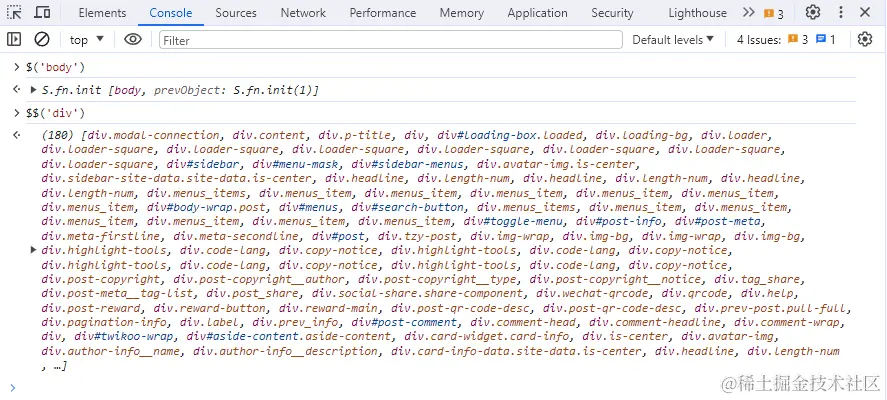Image resolution: width=887 pixels, height=400 pixels.
Task: Switch to the Console tab
Action: (171, 12)
